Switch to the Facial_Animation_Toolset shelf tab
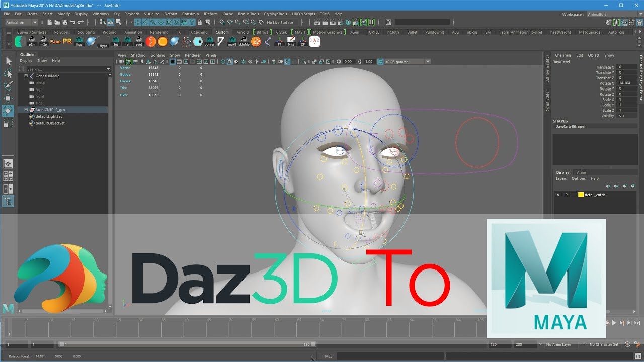Image resolution: width=644 pixels, height=362 pixels. tap(521, 32)
